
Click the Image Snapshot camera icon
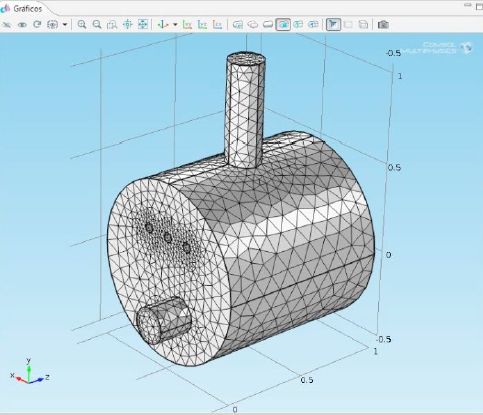point(383,25)
